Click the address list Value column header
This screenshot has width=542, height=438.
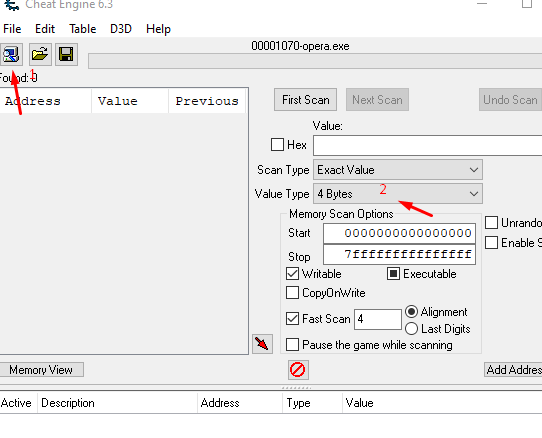click(442, 403)
